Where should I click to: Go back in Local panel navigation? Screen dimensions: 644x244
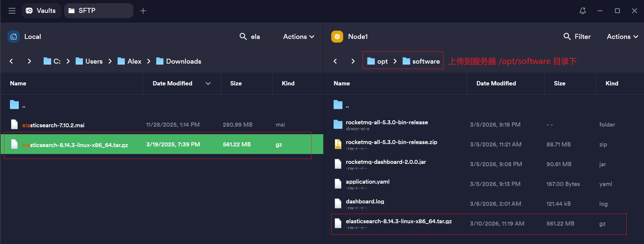click(12, 61)
